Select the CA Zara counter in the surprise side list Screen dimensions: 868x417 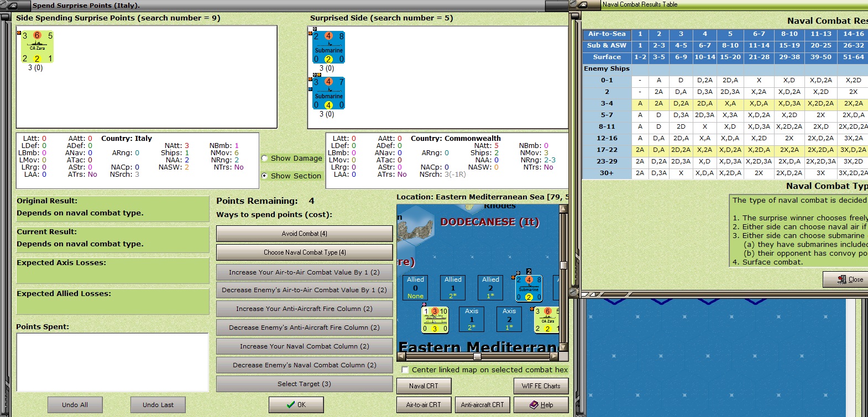pos(37,47)
